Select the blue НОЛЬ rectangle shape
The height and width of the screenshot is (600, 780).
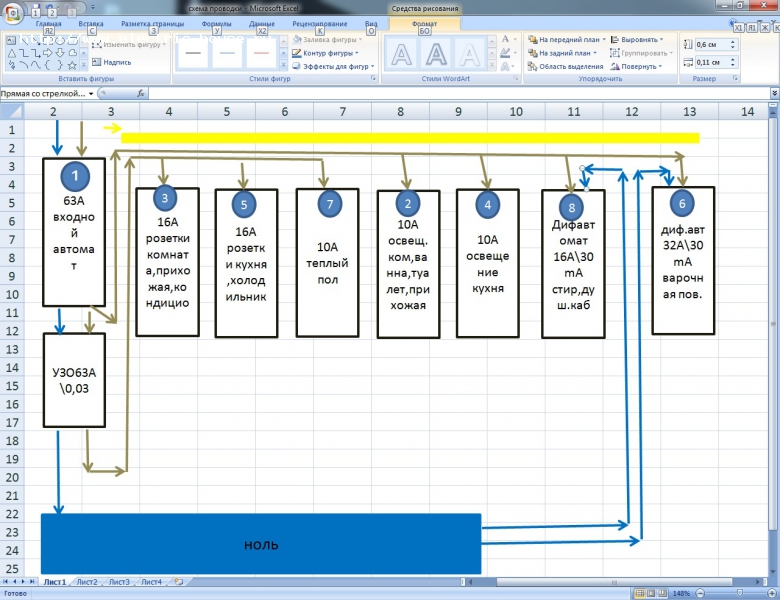(260, 544)
